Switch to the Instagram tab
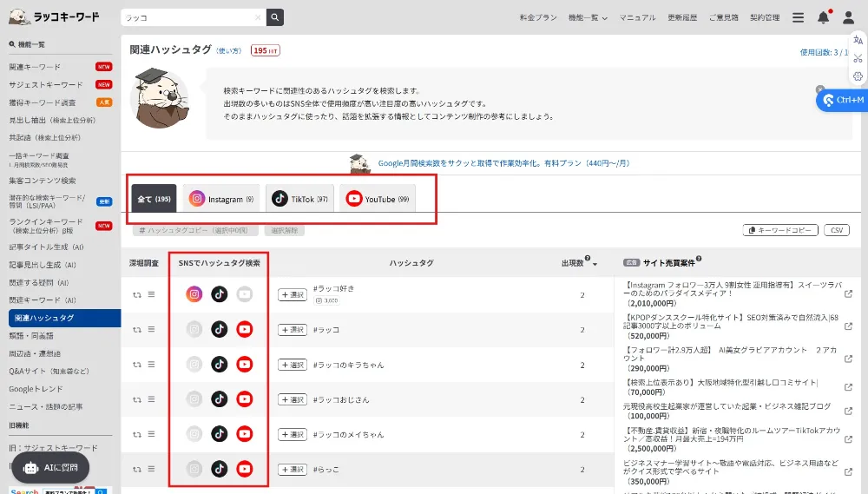The width and height of the screenshot is (868, 494). coord(221,199)
